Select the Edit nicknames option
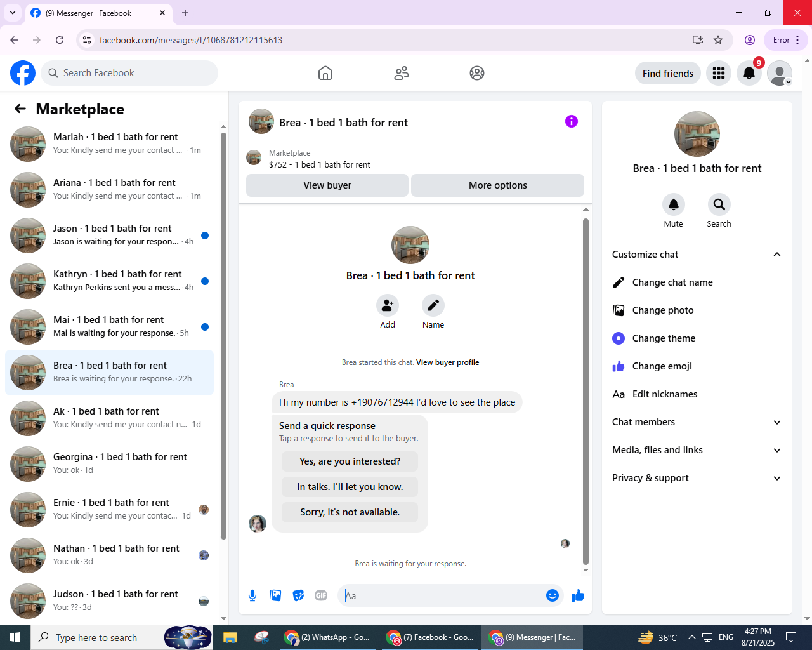812x650 pixels. point(697,394)
